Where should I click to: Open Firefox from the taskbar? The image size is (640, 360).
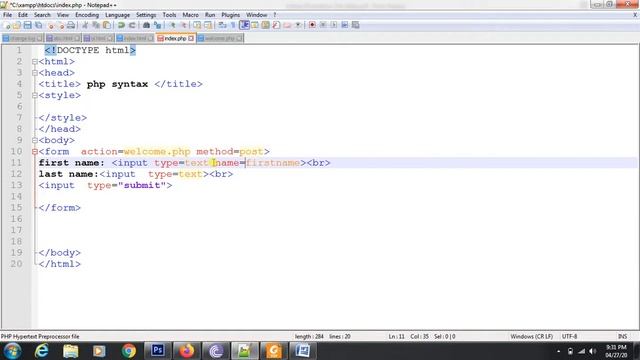point(187,351)
